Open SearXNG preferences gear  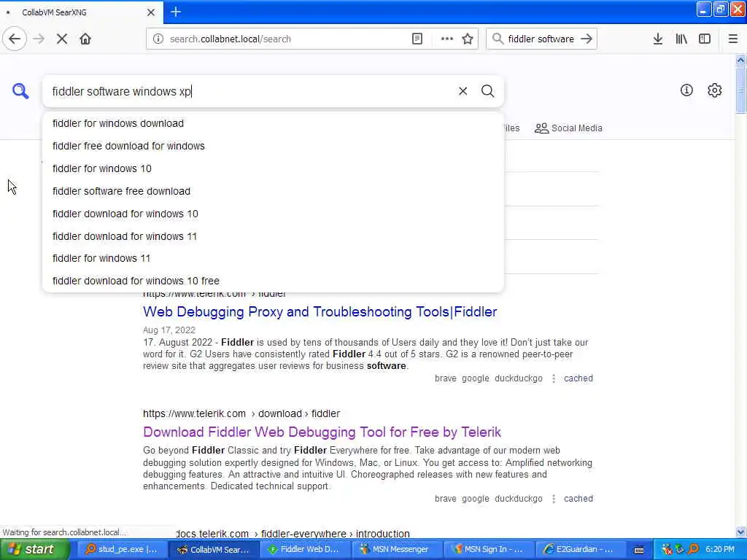click(715, 90)
